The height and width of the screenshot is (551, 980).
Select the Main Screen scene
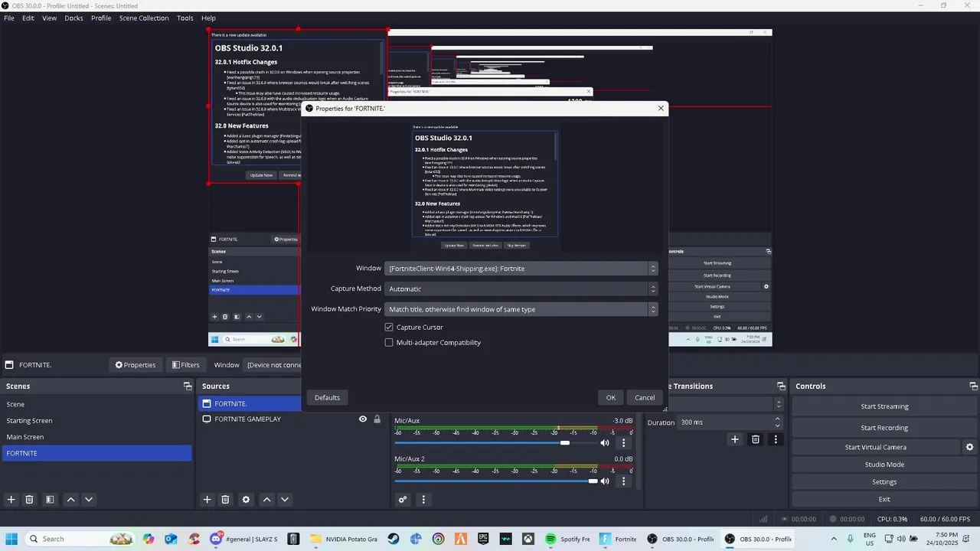96,437
